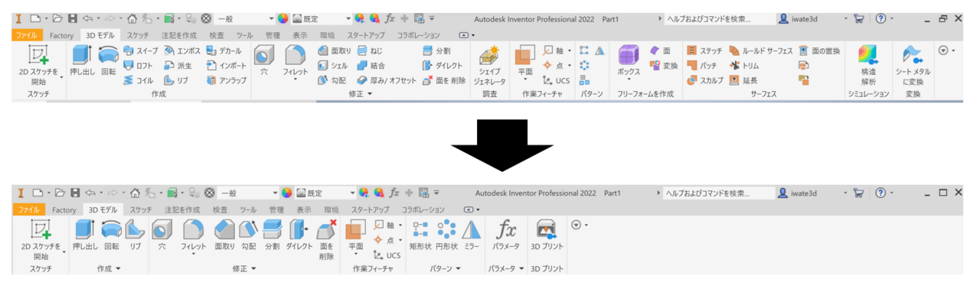This screenshot has width=980, height=292.
Task: Select Thread (ねじ) tool in upper ribbon
Action: tap(370, 51)
